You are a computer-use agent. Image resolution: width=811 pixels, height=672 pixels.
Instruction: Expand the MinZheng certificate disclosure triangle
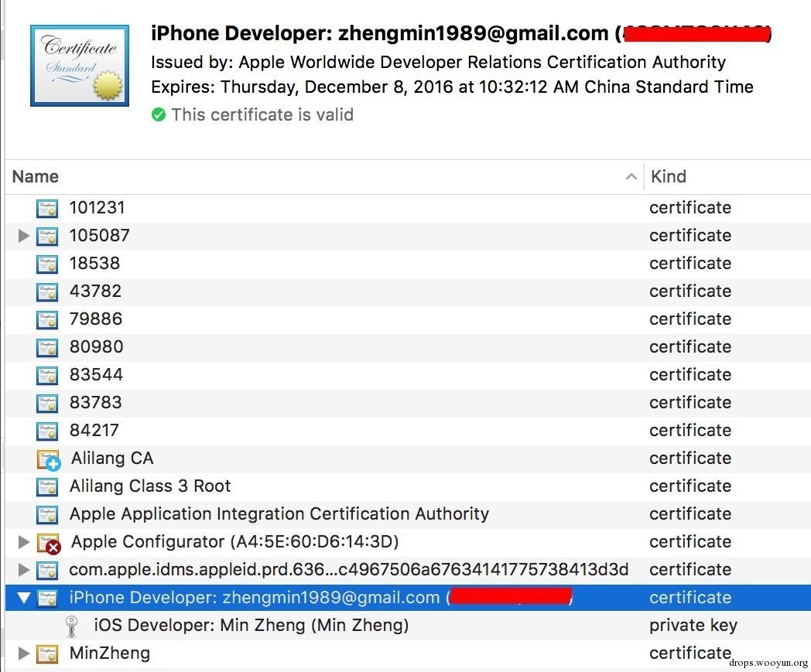[24, 653]
